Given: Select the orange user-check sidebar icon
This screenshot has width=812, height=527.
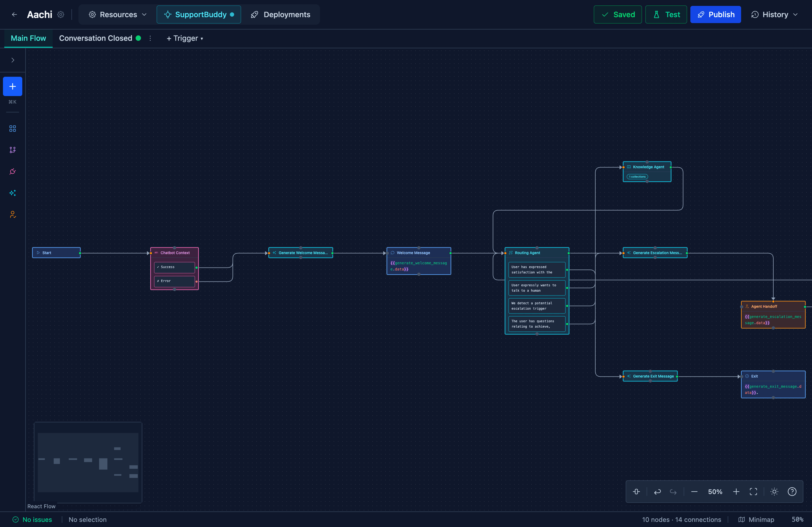Looking at the screenshot, I should click(13, 214).
